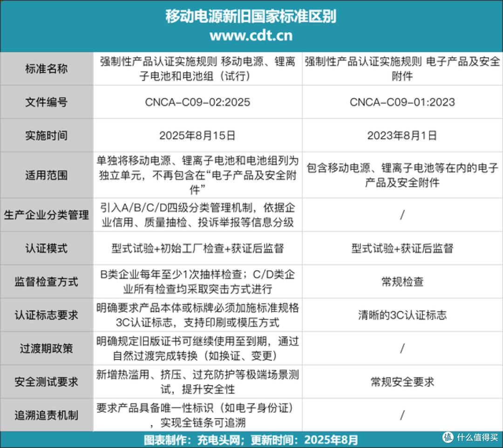The height and width of the screenshot is (448, 503).
Task: Click the slash in the 追溯追责机制 row
Action: [402, 415]
